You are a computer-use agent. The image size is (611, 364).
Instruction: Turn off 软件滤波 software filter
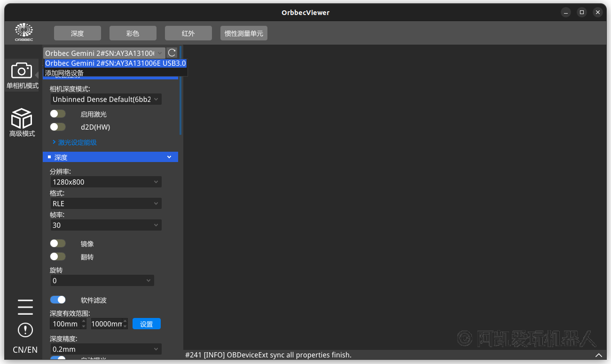tap(58, 300)
